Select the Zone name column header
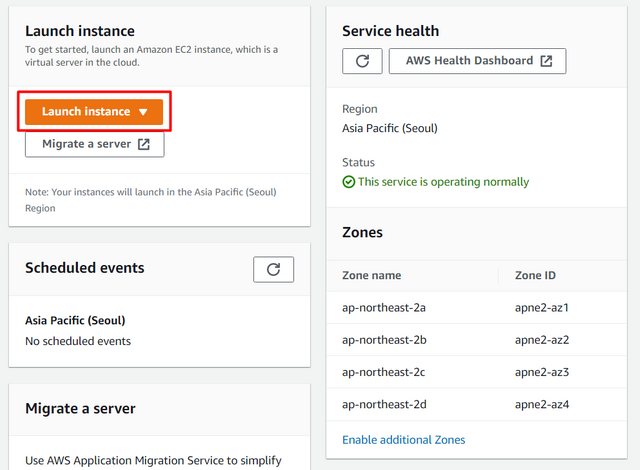Screen dimensions: 640x470 click(371, 275)
